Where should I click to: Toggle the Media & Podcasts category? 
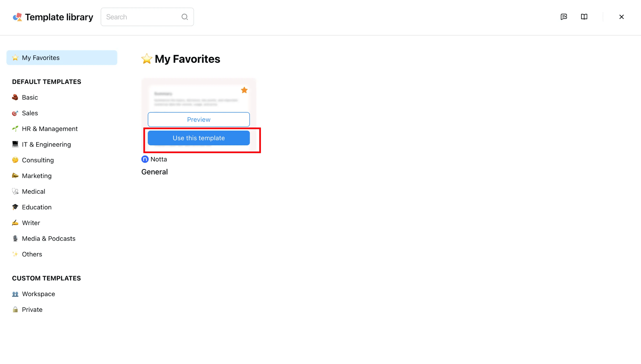point(48,238)
